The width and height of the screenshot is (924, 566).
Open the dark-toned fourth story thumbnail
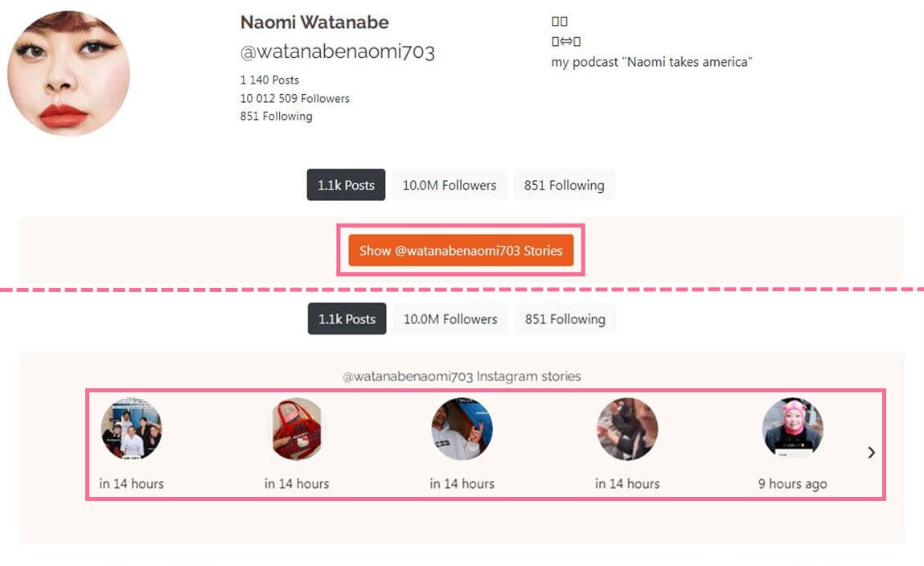click(x=627, y=429)
